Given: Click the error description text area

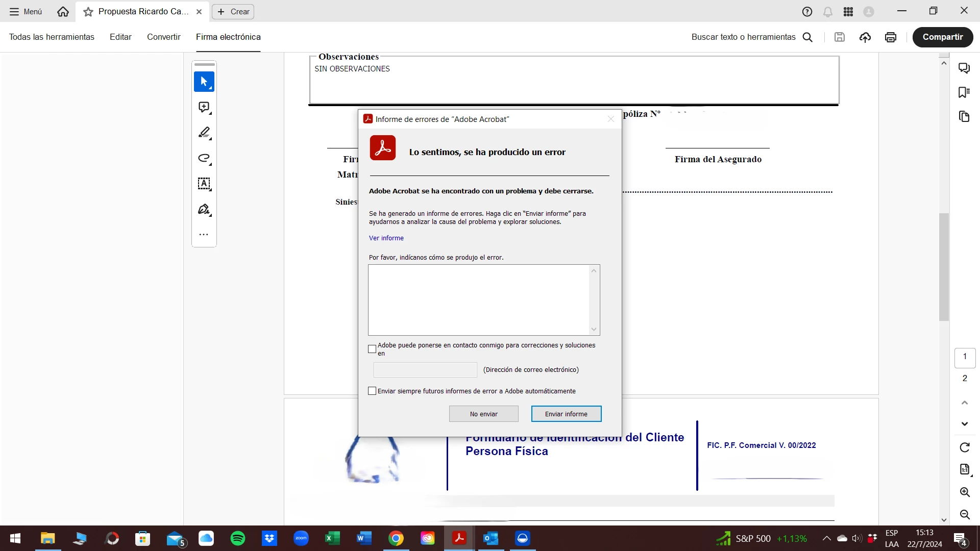Looking at the screenshot, I should [479, 299].
